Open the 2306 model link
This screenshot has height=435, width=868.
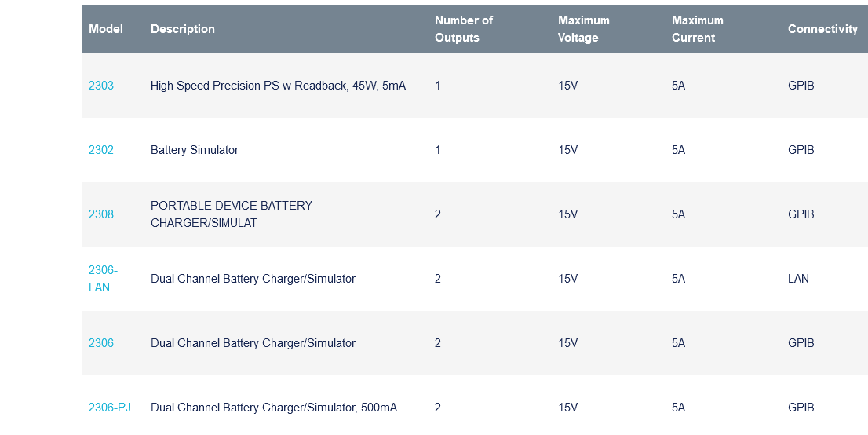[100, 343]
